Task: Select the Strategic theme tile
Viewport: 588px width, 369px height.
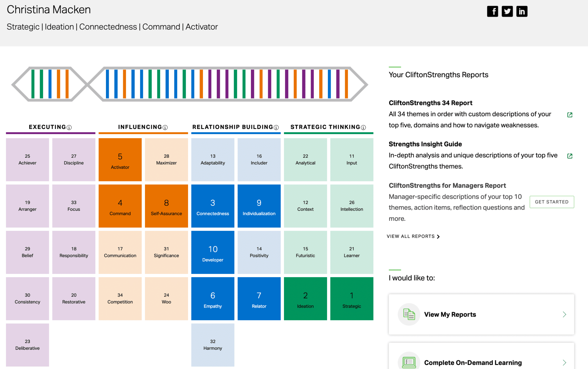Action: 352,299
